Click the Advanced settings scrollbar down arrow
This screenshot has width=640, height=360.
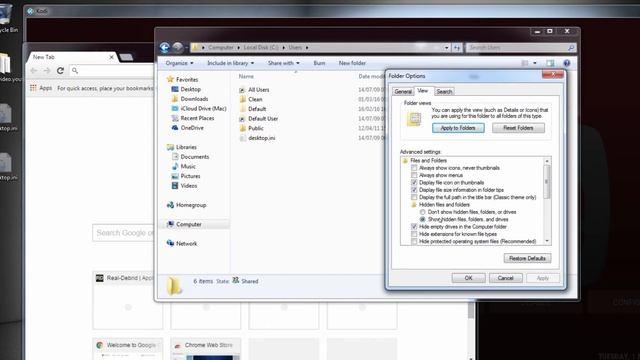pos(547,241)
